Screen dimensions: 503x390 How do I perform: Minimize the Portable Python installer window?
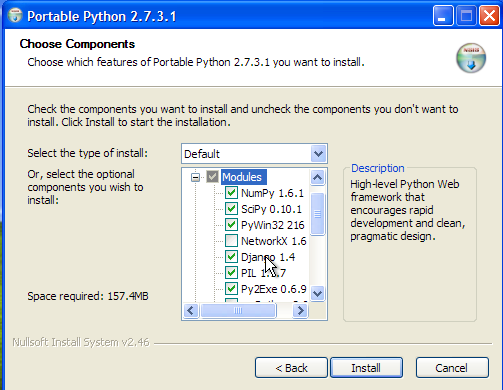click(x=442, y=16)
